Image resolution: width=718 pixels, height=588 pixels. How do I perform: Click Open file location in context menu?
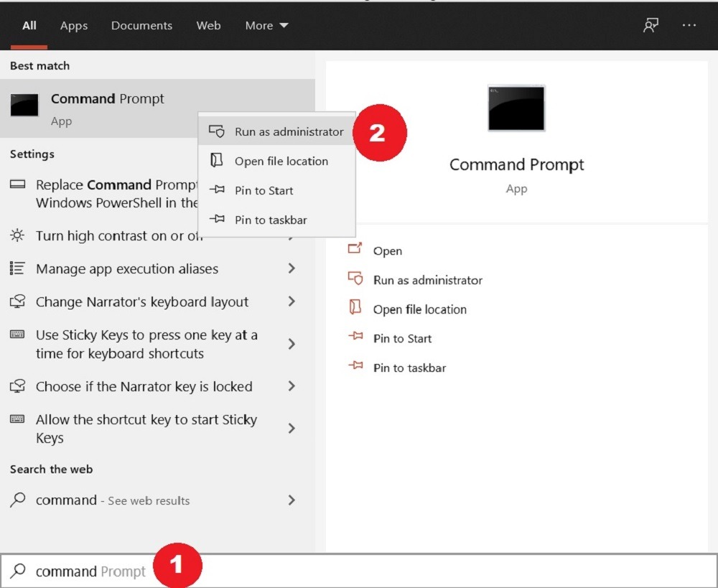click(281, 161)
